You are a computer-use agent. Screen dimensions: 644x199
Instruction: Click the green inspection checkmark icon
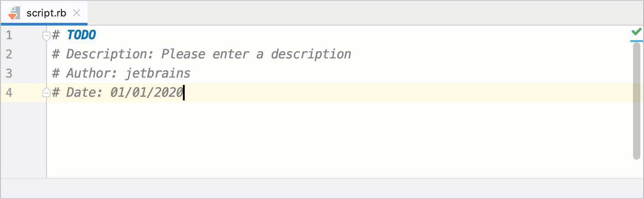pos(636,31)
